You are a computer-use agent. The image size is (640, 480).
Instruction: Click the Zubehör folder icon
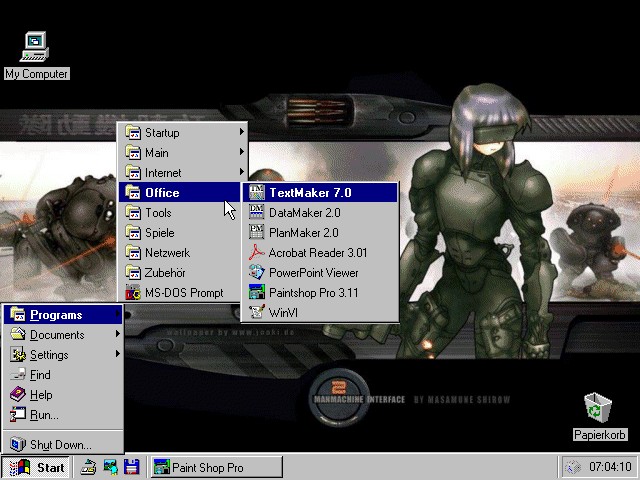(x=133, y=272)
